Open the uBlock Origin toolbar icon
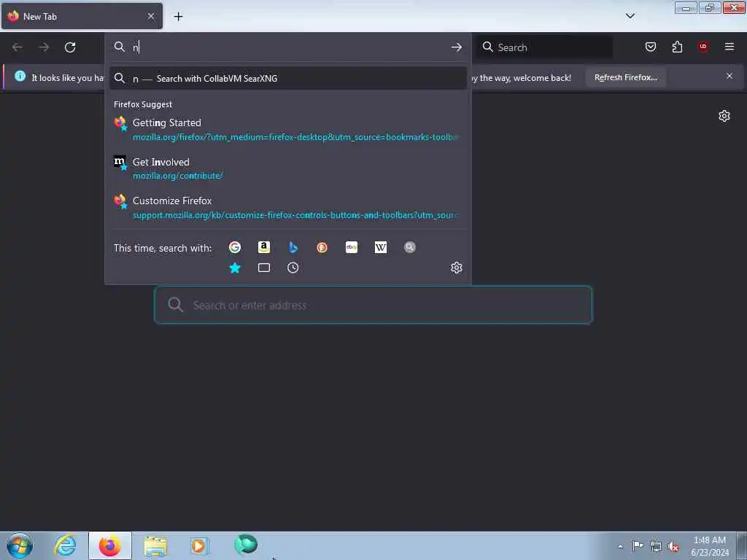Viewport: 747px width, 560px height. pyautogui.click(x=703, y=47)
